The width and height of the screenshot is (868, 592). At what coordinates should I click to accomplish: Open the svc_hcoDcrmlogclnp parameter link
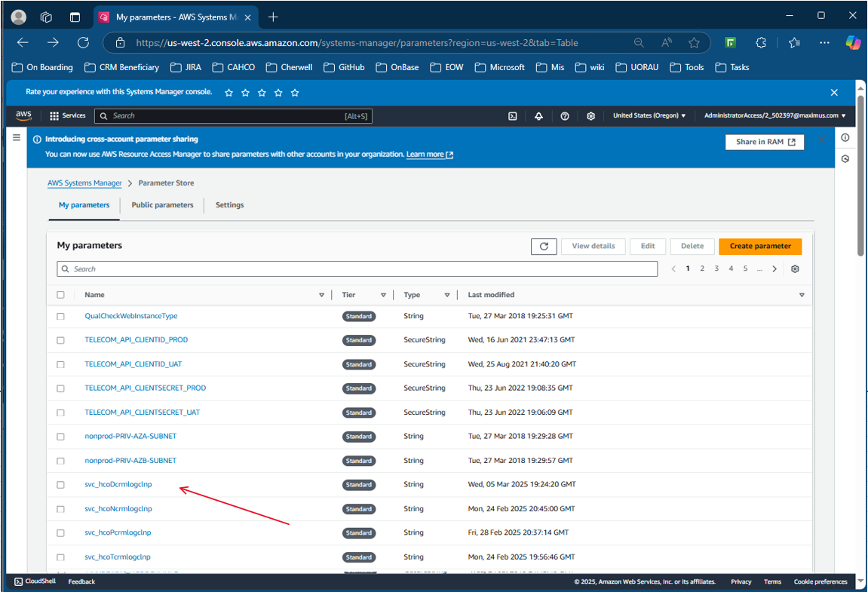[x=118, y=485]
